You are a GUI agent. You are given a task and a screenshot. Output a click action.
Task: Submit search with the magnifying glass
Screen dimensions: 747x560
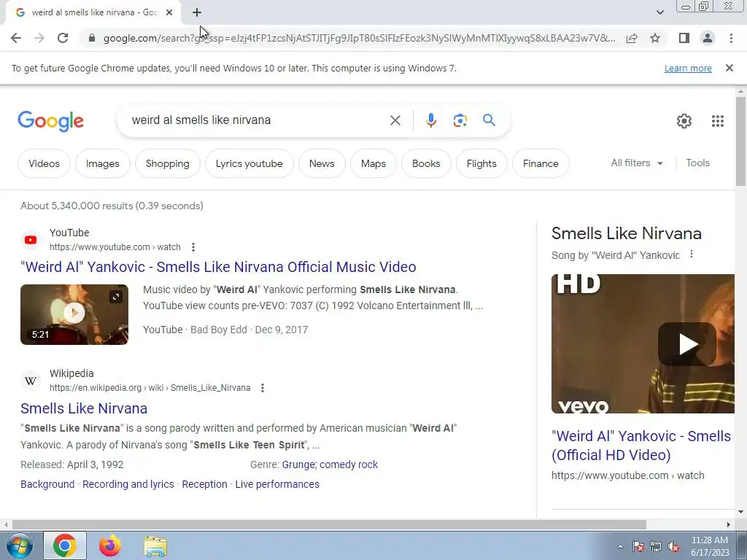(489, 120)
